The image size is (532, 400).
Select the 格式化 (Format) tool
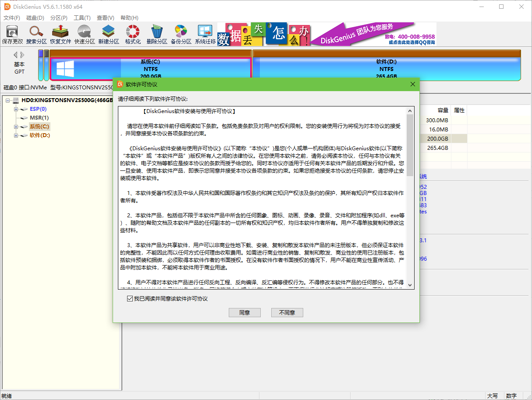[132, 34]
